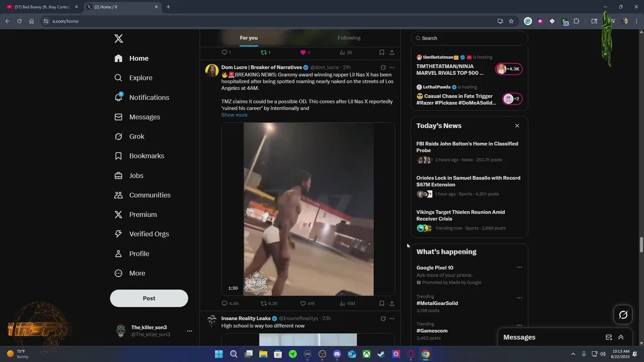Open Premium in the sidebar
The image size is (644, 362).
click(136, 215)
